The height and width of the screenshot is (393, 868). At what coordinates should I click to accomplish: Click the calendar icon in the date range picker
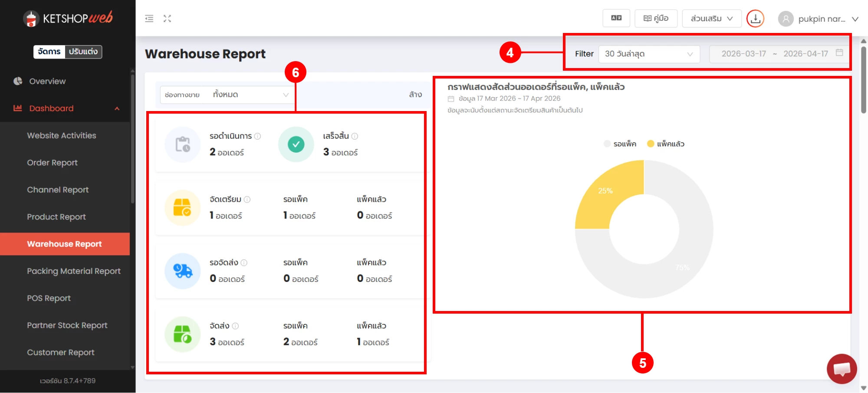click(840, 53)
